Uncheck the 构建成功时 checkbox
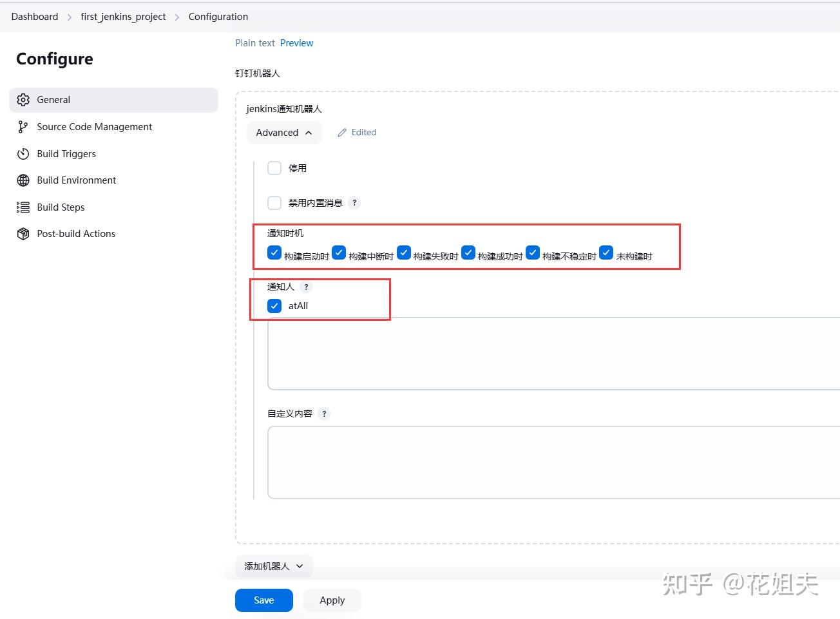 tap(468, 252)
